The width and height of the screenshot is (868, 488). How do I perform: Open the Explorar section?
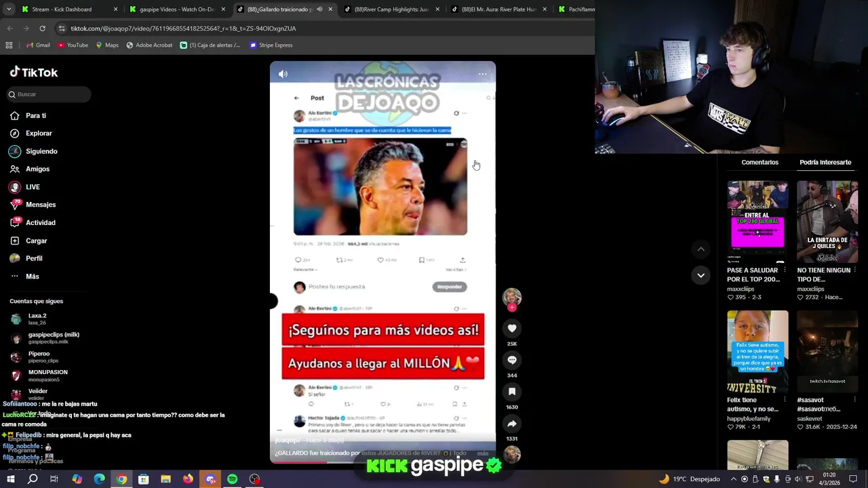tap(31, 134)
